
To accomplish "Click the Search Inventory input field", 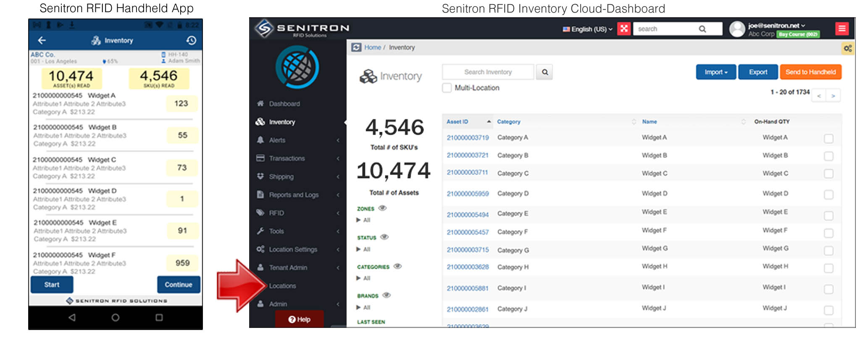I will pos(488,72).
